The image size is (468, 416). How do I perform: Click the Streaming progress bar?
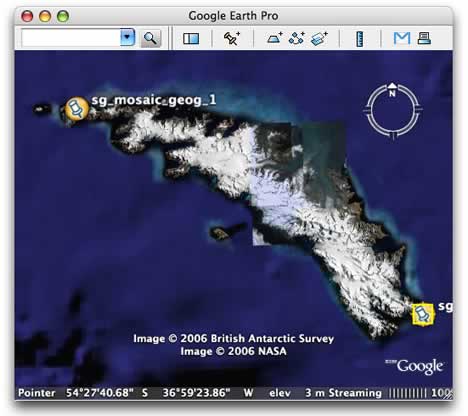[x=408, y=393]
